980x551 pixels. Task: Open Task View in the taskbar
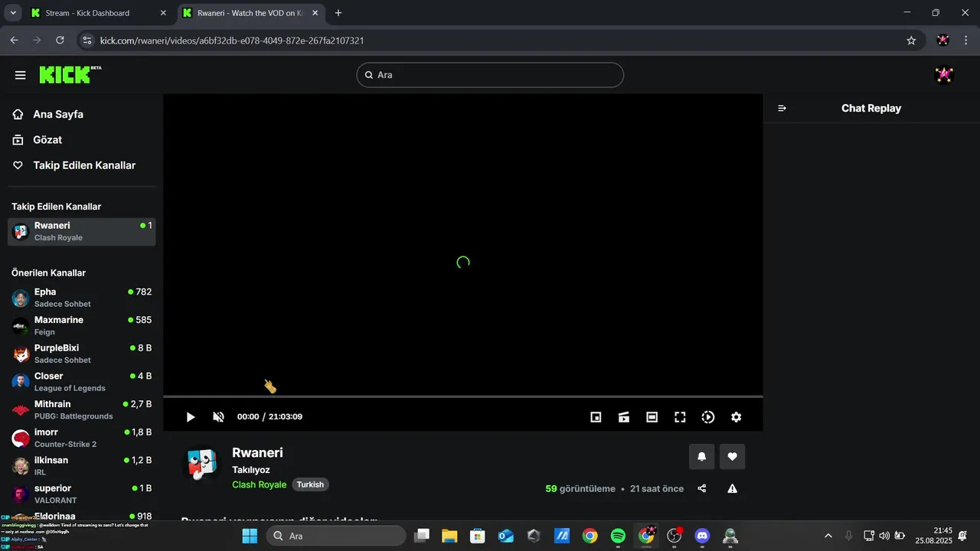click(422, 536)
